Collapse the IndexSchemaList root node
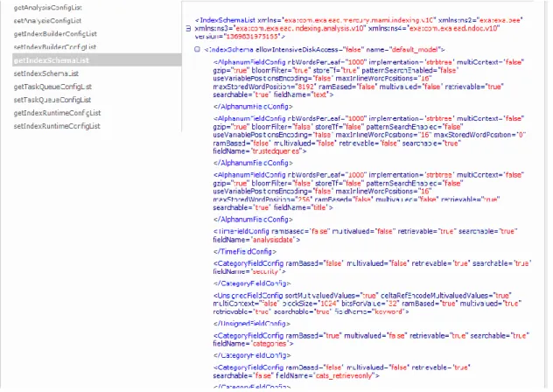The width and height of the screenshot is (553, 392). tap(188, 28)
